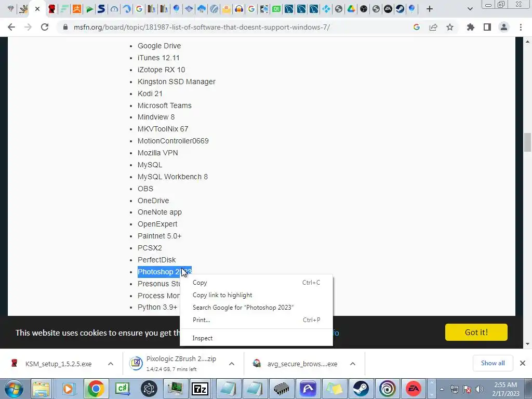Screen dimensions: 532x399
Task: Open Windows Explorer from the taskbar
Action: pyautogui.click(x=42, y=389)
